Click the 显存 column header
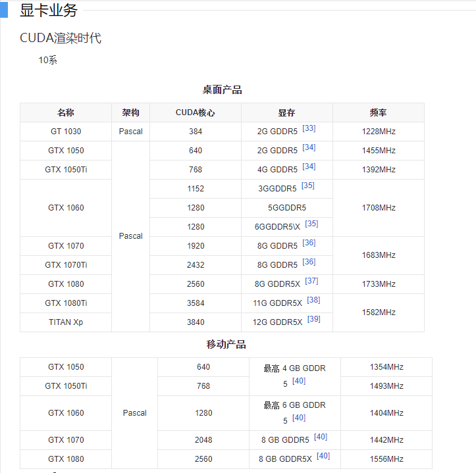 click(287, 112)
